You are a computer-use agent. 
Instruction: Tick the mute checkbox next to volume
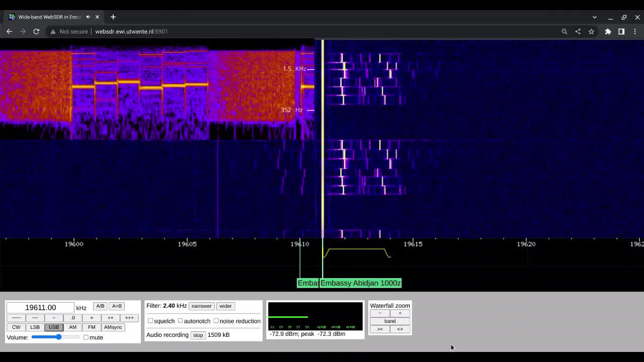pyautogui.click(x=86, y=337)
